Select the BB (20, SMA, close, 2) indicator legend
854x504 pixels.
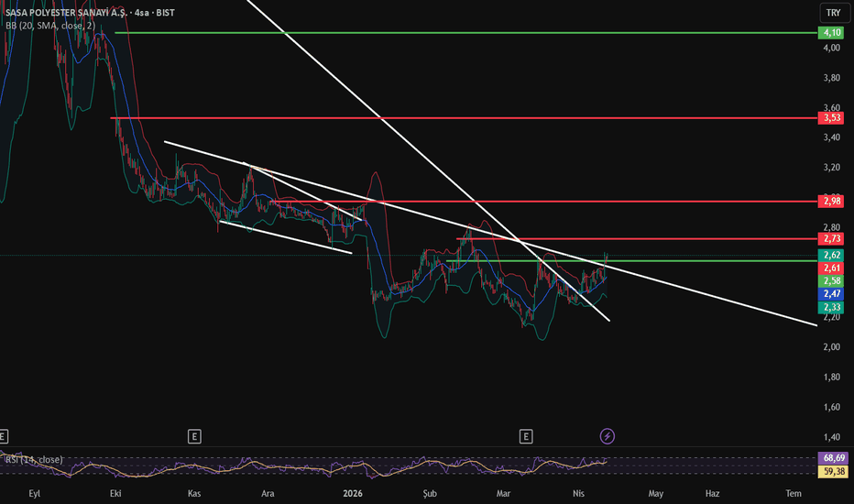(50, 26)
